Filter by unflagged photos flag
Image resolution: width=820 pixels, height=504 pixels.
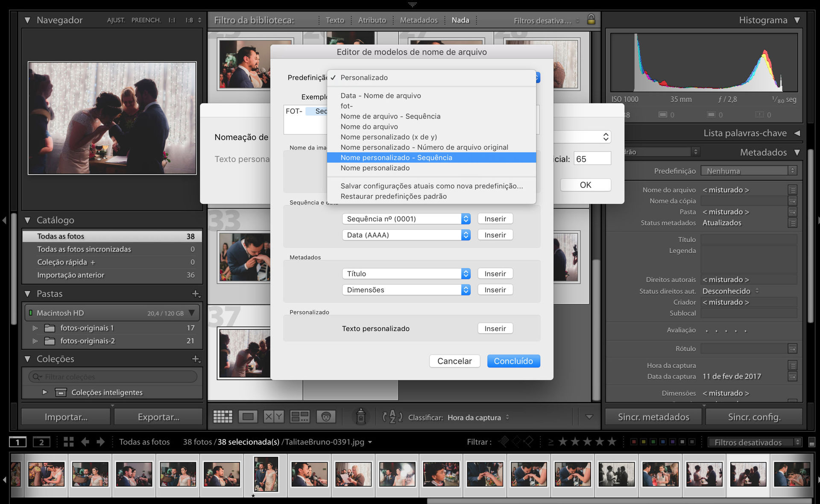[517, 442]
